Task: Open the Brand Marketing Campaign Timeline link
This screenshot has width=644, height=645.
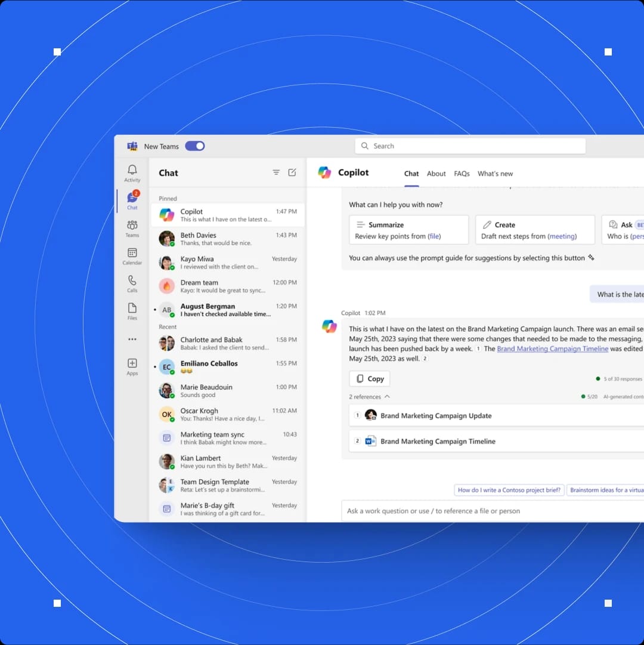Action: [x=552, y=348]
